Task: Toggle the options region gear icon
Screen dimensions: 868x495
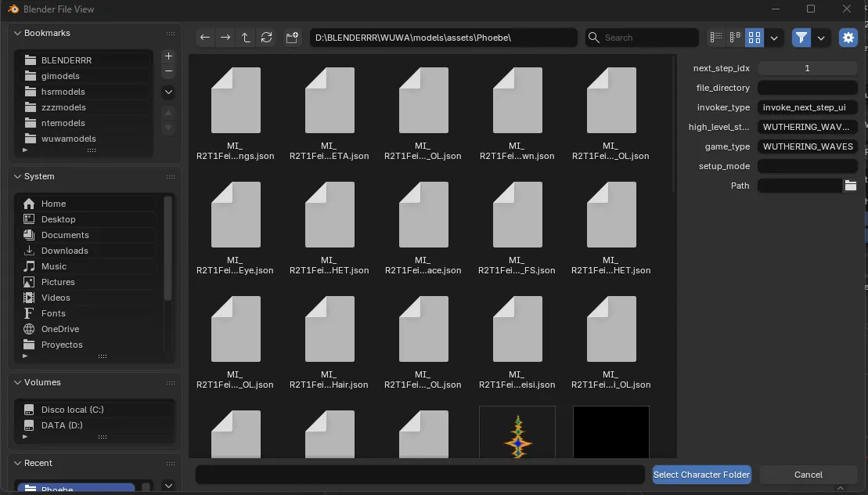Action: pyautogui.click(x=848, y=38)
